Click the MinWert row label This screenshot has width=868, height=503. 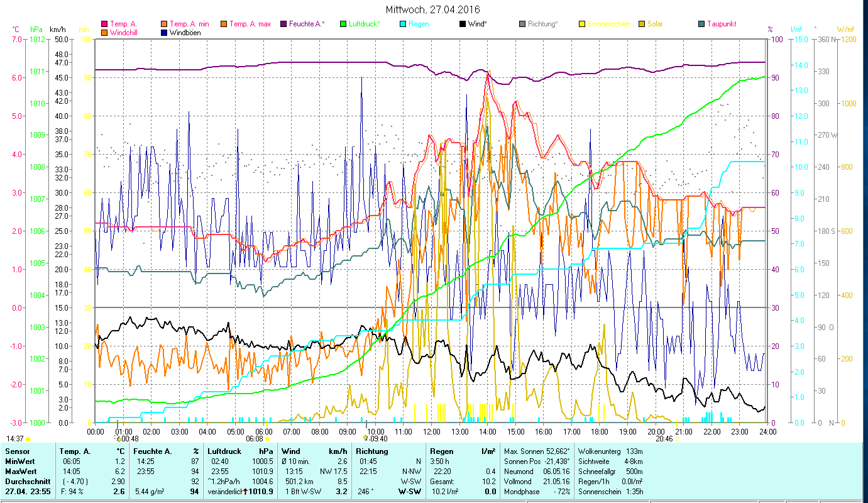coord(19,462)
